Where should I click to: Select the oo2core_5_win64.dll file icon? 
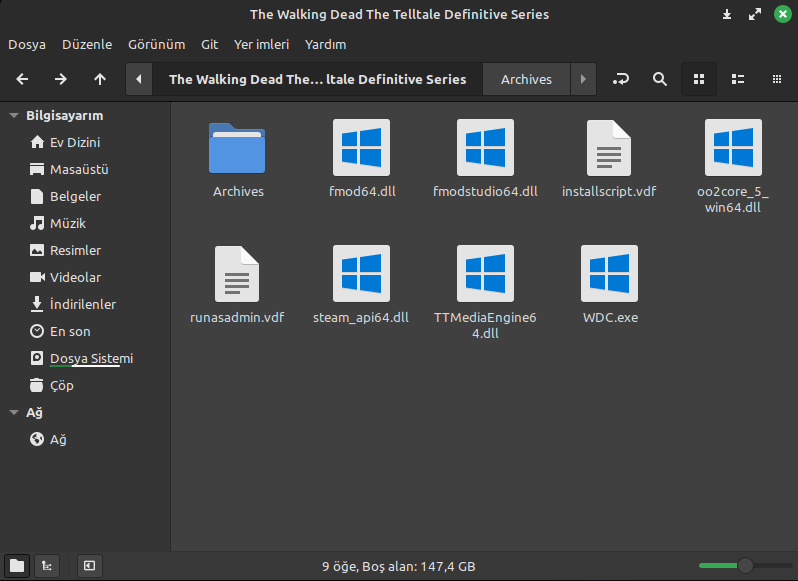733,148
